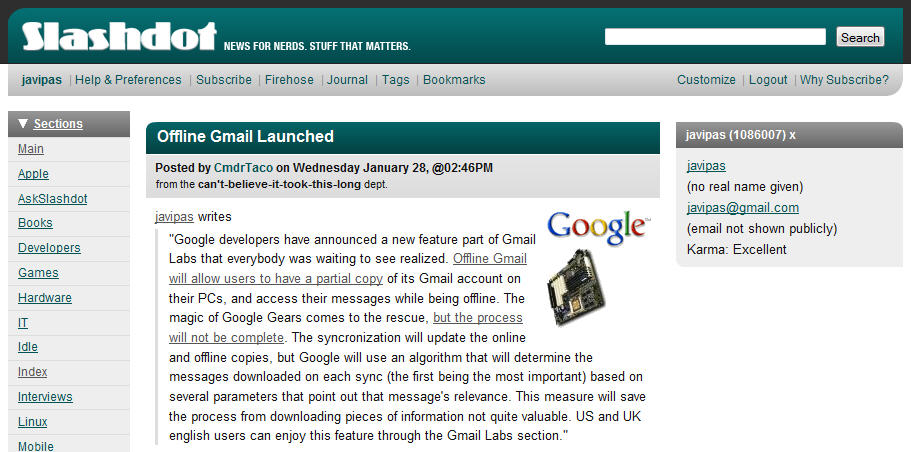Click the Customize link

(706, 80)
